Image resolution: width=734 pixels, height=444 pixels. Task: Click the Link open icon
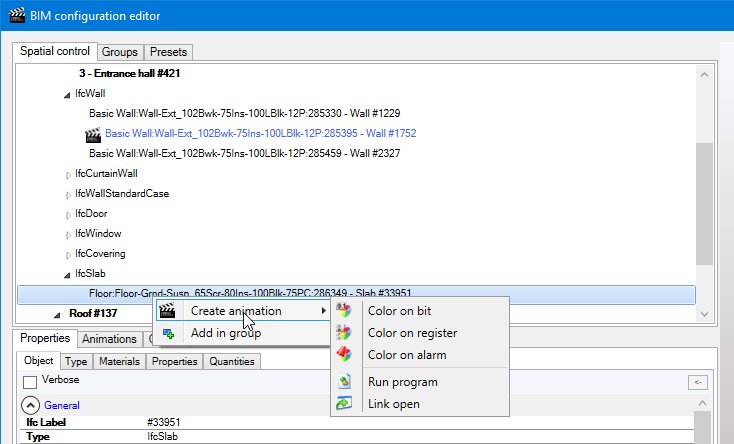[x=345, y=404]
